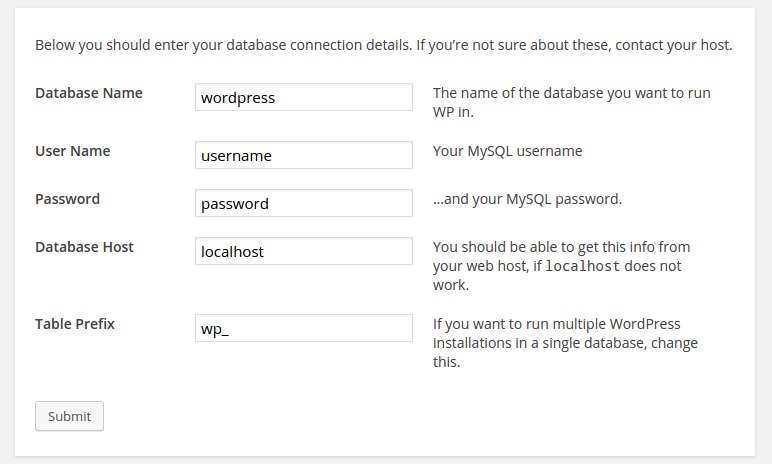772x464 pixels.
Task: Focus the User Name text box
Action: [304, 155]
